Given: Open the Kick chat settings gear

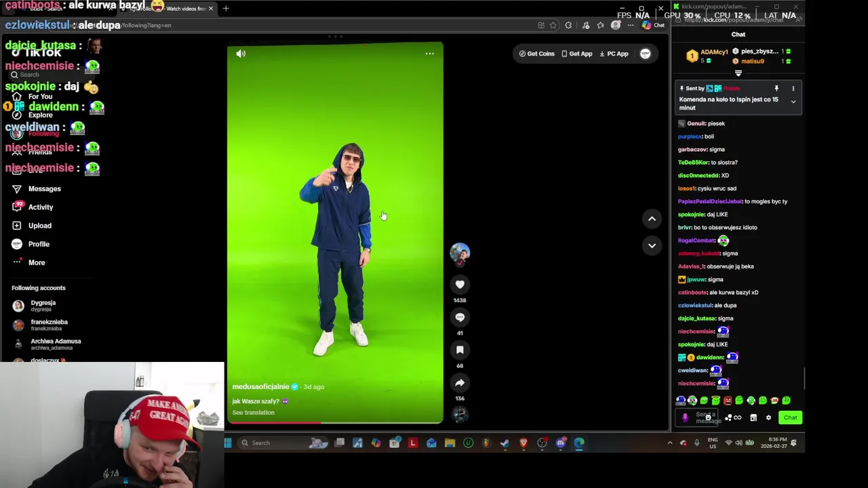Looking at the screenshot, I should pyautogui.click(x=768, y=418).
